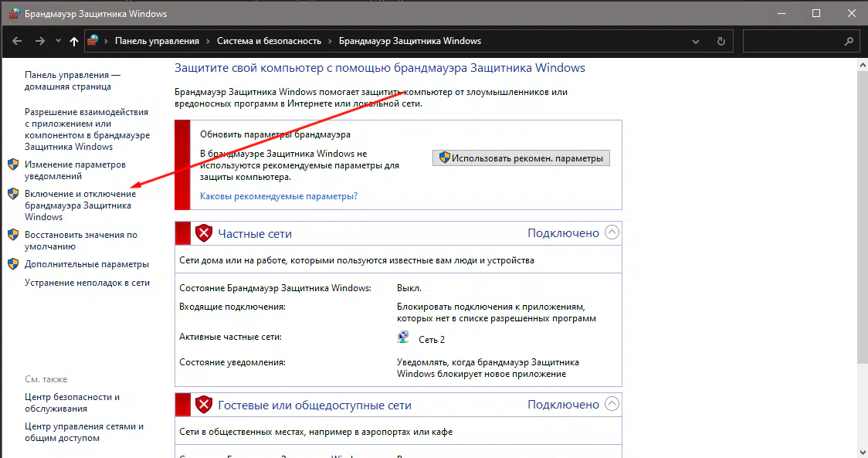Go up one level with the up arrow
This screenshot has width=868, height=458.
(73, 41)
